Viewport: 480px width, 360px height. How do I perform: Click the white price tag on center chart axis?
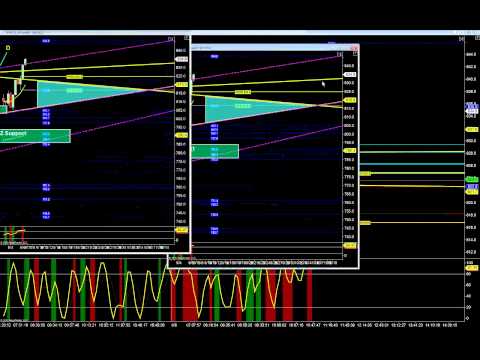350,74
